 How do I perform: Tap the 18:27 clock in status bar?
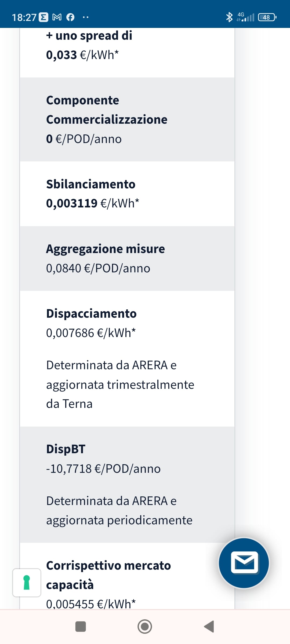tap(24, 17)
